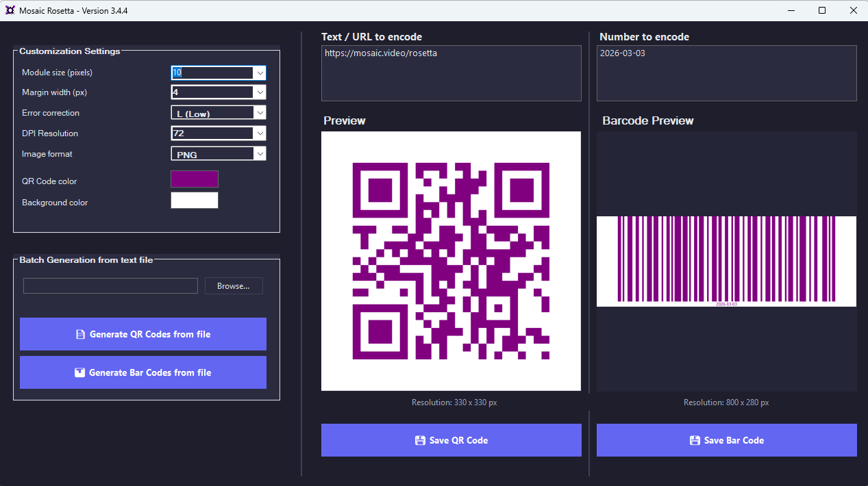Screen dimensions: 868x486
Task: Pick the white Background color swatch
Action: click(x=195, y=201)
